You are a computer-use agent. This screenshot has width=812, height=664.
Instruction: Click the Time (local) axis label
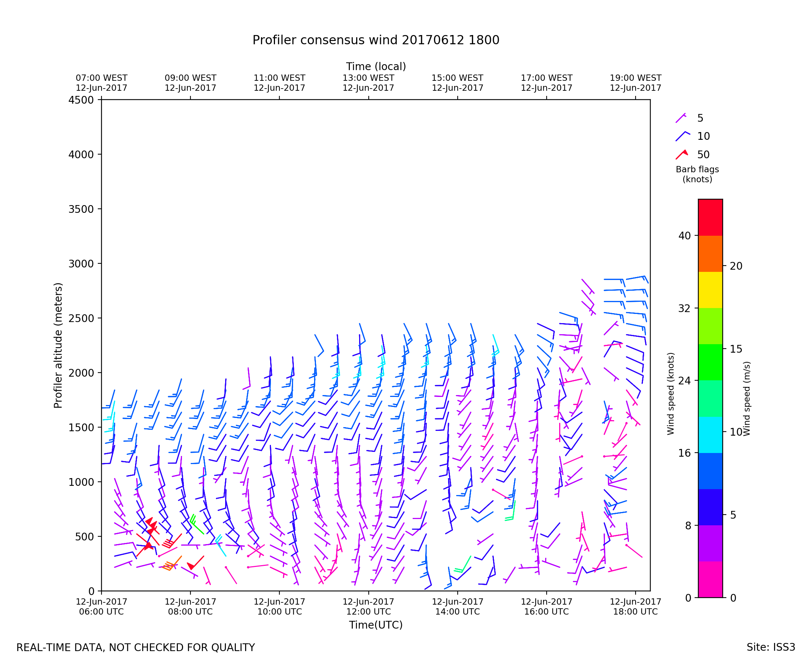point(376,66)
